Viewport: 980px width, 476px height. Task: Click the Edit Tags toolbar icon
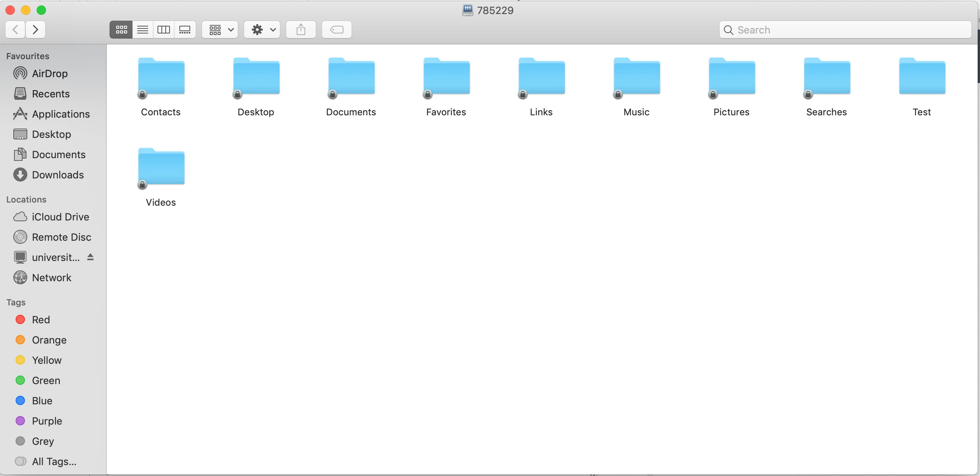(336, 30)
